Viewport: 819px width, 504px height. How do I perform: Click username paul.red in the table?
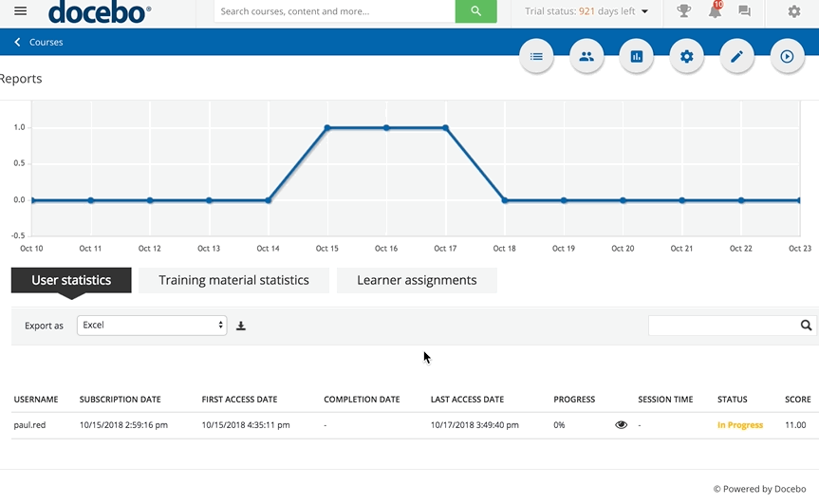click(29, 425)
